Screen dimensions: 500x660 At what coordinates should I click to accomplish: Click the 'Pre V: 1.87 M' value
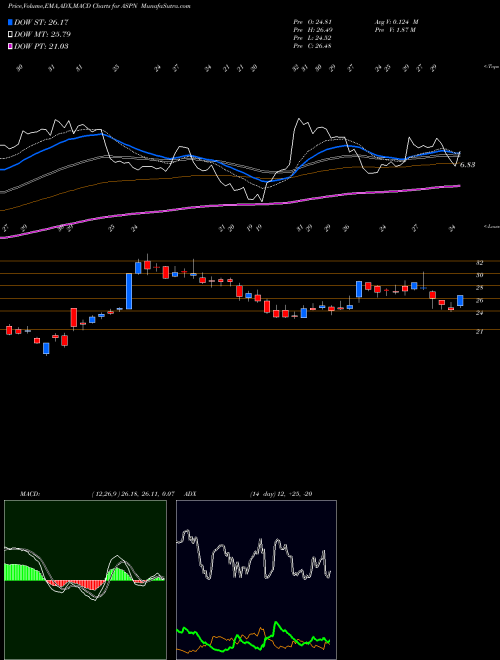[x=394, y=30]
